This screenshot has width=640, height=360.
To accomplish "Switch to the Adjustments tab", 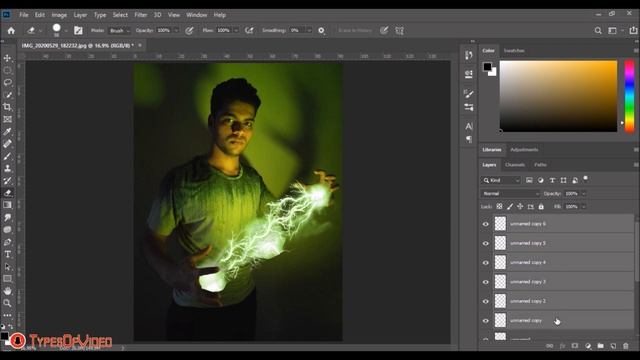I will (x=524, y=150).
